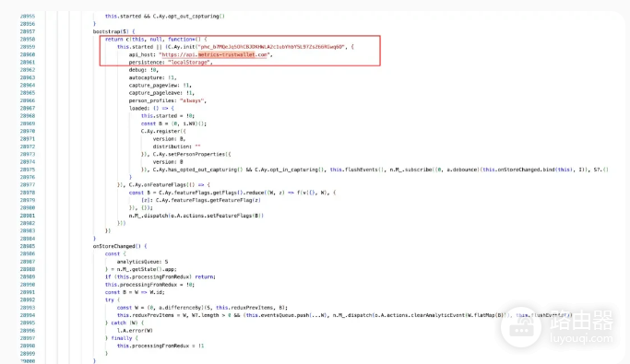630x364 pixels.
Task: Click the api.metrics-trustwallet.com URL string
Action: pyautogui.click(x=215, y=54)
